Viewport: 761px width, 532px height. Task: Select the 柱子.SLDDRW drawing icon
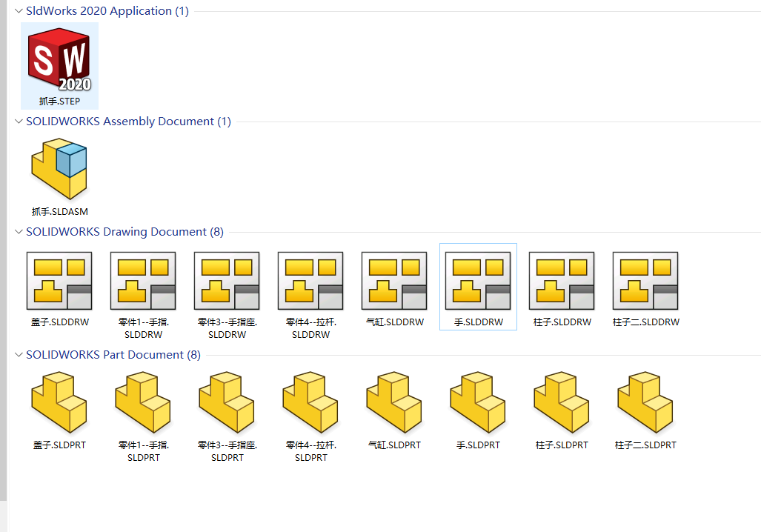(562, 281)
